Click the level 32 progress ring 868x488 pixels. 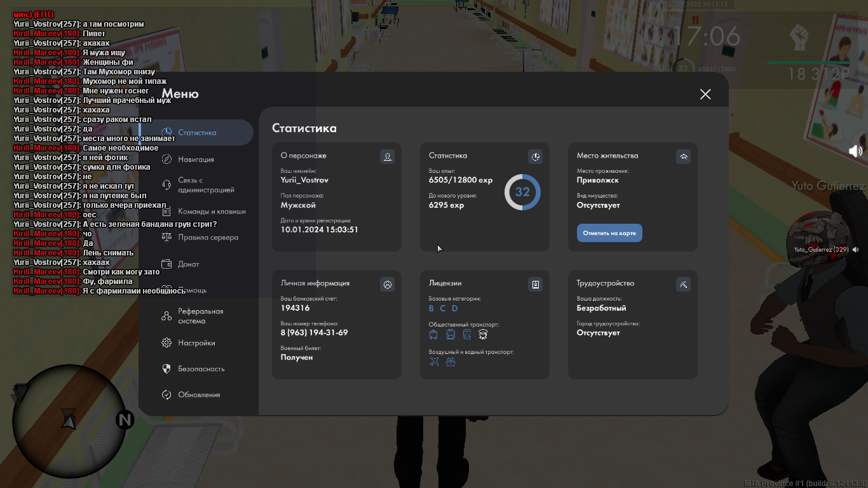pyautogui.click(x=522, y=192)
